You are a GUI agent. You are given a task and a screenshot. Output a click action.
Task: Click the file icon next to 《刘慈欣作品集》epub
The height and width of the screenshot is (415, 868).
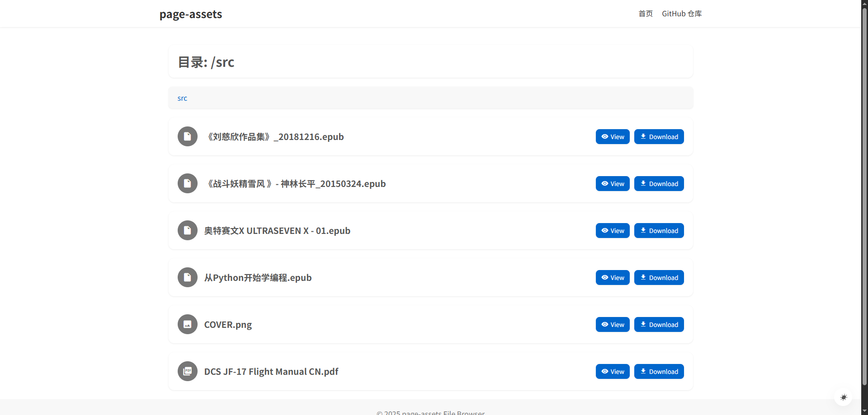[187, 136]
